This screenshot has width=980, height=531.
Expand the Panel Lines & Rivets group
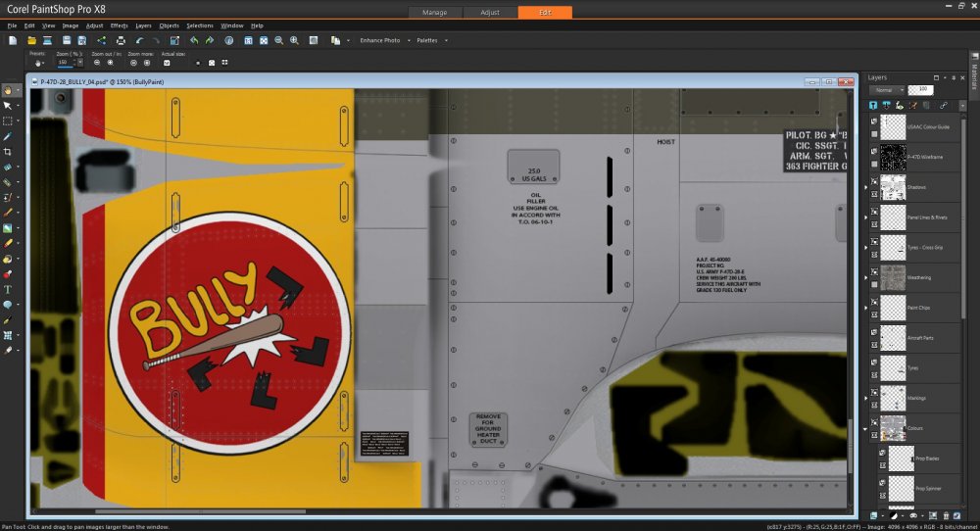866,217
